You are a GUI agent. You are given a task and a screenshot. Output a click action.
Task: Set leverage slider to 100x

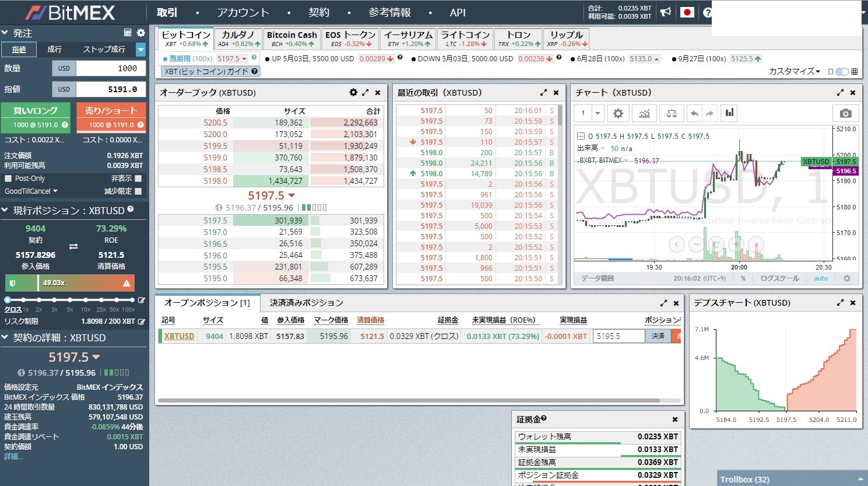pos(132,300)
